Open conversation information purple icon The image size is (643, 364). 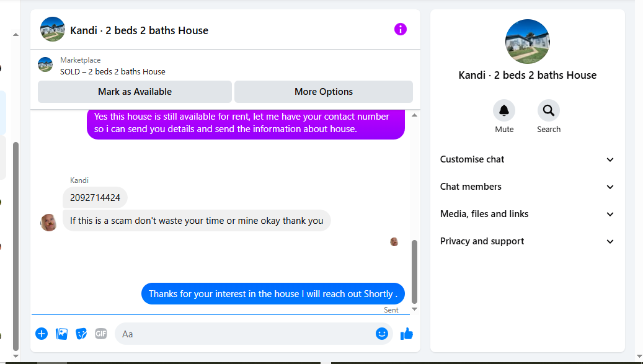tap(400, 30)
